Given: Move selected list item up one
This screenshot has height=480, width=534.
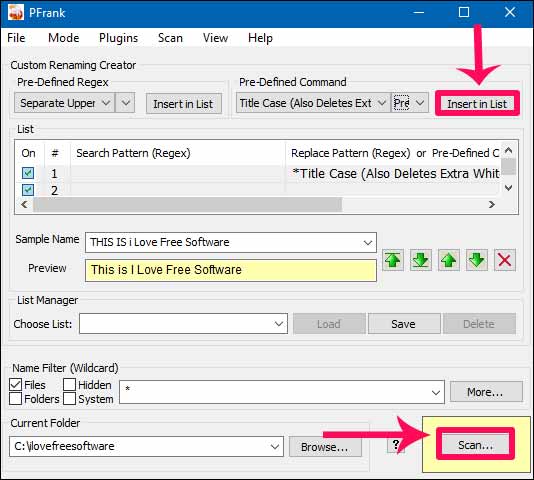Looking at the screenshot, I should point(449,260).
